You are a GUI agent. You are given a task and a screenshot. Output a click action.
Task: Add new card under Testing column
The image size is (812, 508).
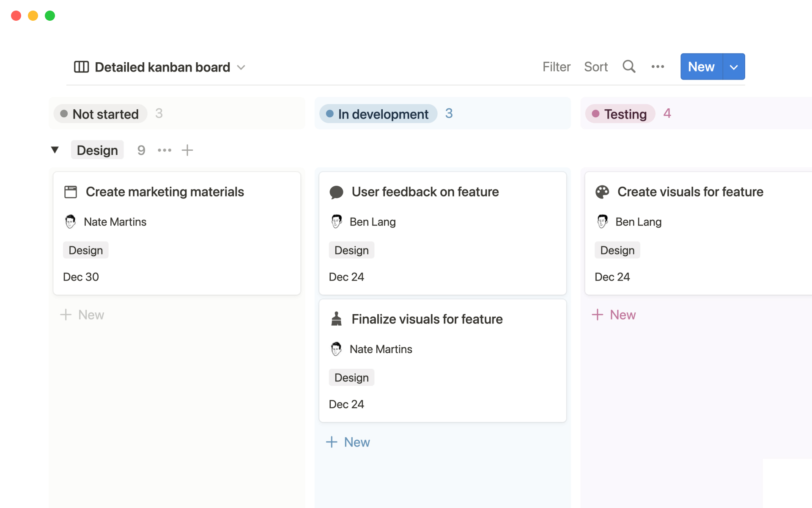[614, 315]
